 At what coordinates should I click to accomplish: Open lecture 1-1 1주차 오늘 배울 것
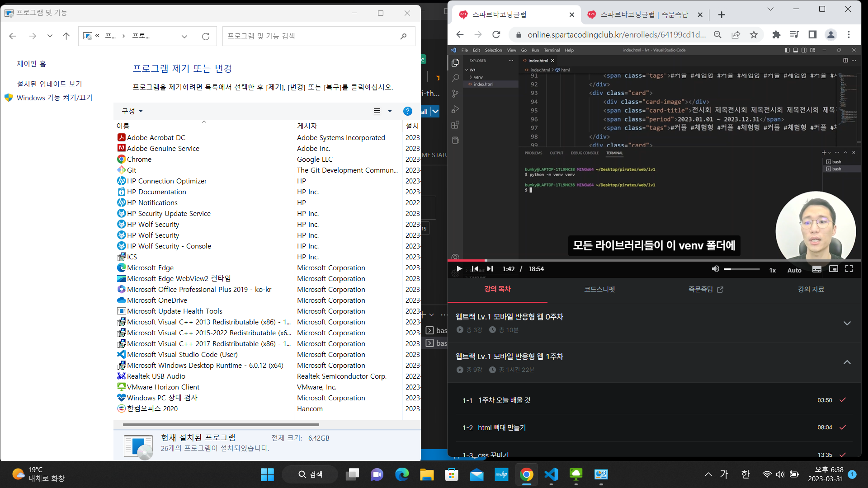(x=654, y=400)
